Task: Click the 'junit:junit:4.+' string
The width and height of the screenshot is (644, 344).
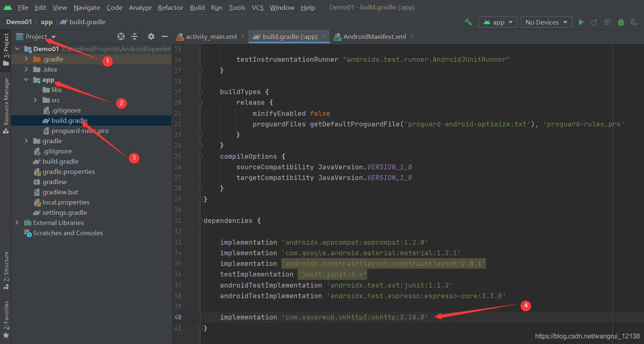Action: (332, 274)
